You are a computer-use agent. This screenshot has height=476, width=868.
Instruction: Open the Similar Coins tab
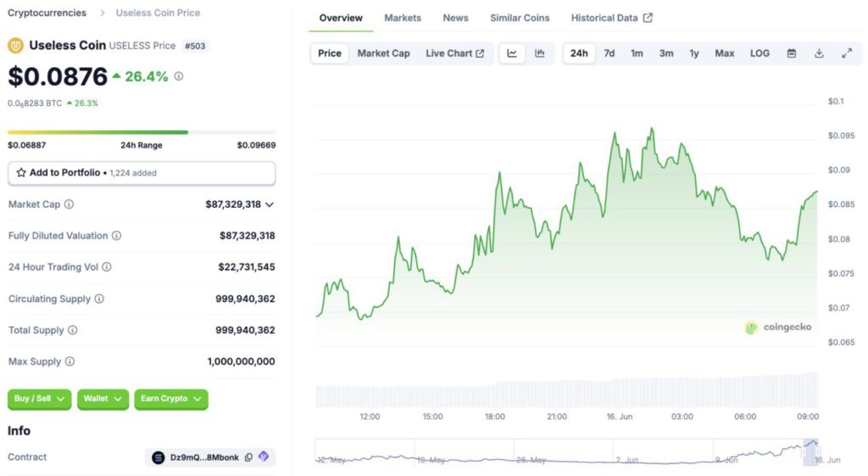coord(520,18)
